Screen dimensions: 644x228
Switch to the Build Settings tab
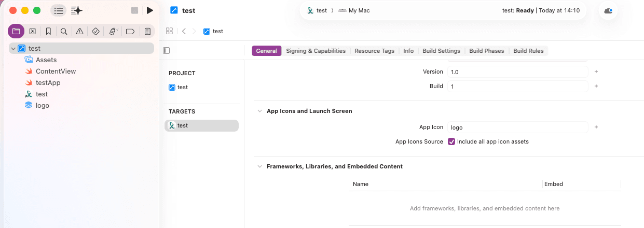(x=441, y=51)
